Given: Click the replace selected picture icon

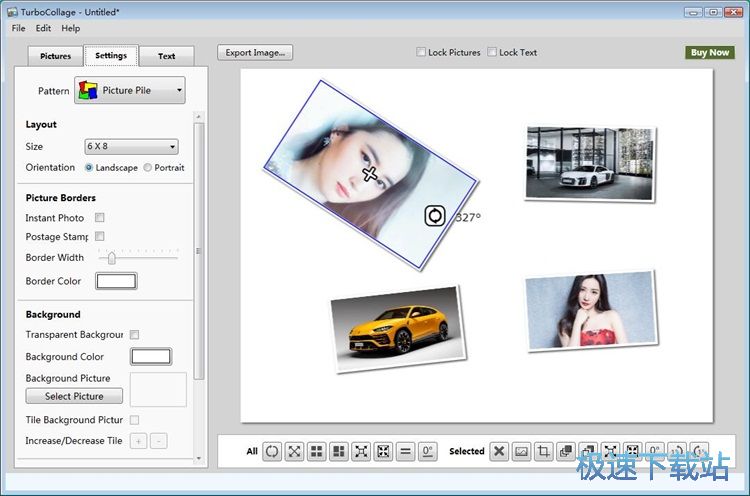Looking at the screenshot, I should (x=521, y=452).
